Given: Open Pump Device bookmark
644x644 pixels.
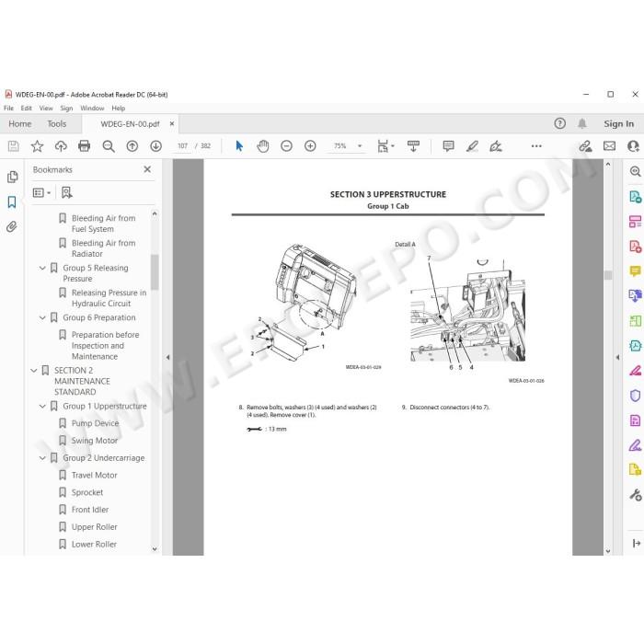Looking at the screenshot, I should (95, 423).
